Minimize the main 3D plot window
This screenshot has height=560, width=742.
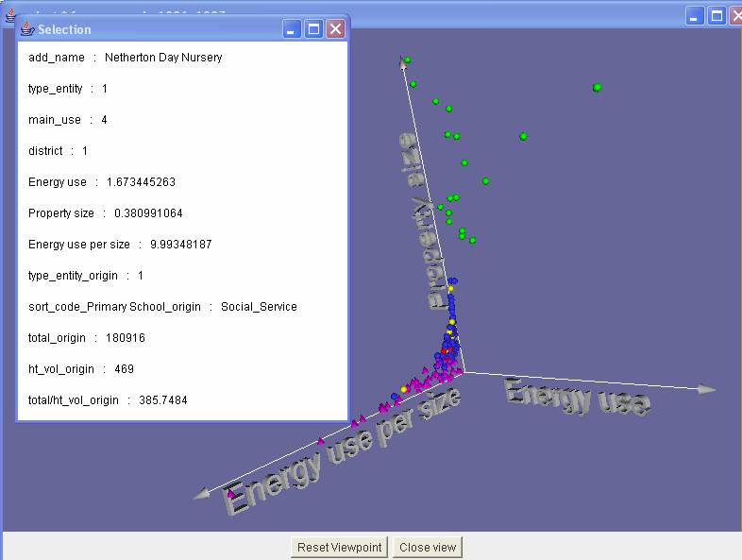695,16
